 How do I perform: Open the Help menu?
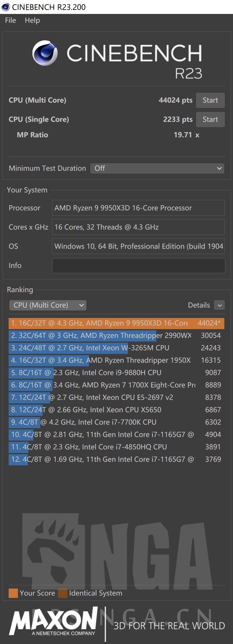pos(32,20)
